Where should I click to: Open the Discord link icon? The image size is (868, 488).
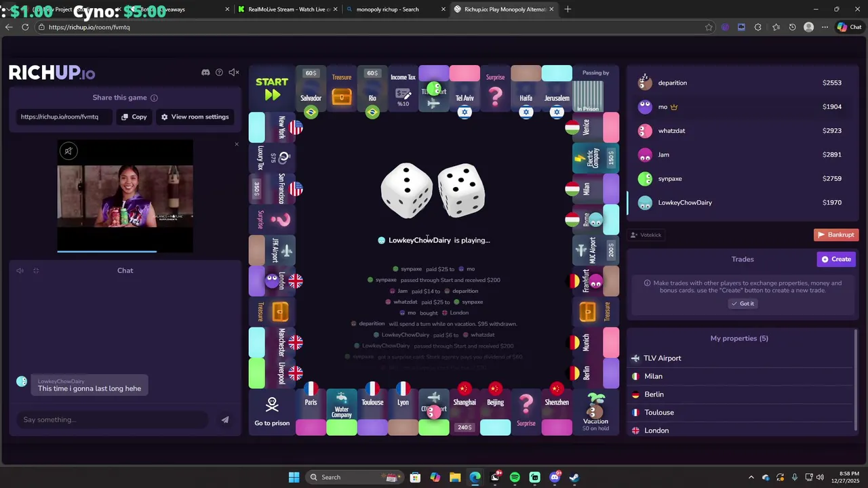205,73
